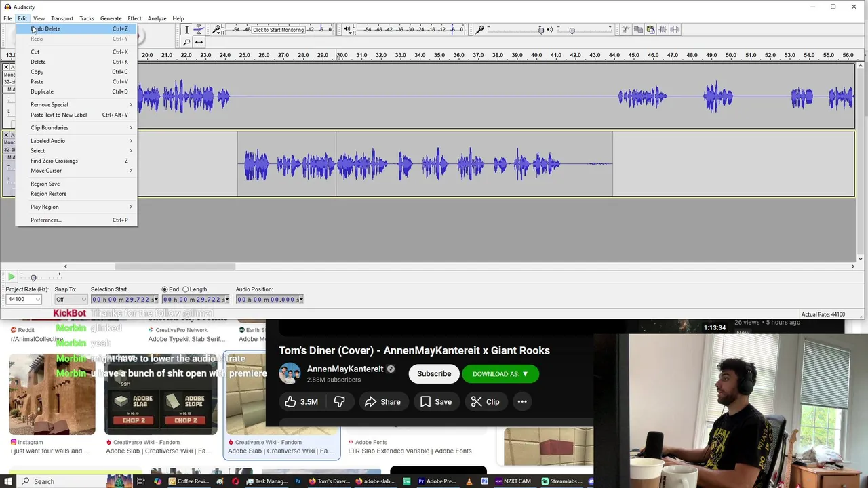Click the 35.0 mark on the timeline ruler
This screenshot has height=488, width=868.
(439, 55)
